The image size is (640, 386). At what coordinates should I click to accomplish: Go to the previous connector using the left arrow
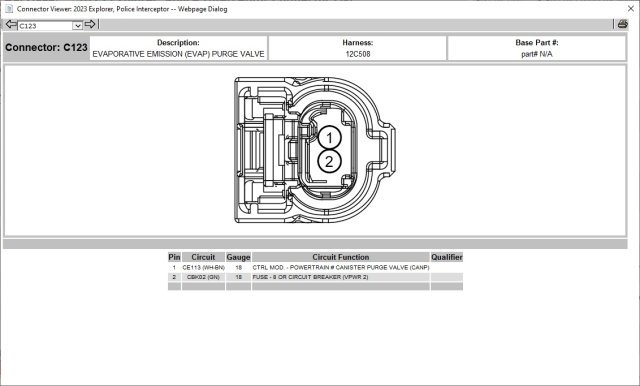pyautogui.click(x=11, y=24)
